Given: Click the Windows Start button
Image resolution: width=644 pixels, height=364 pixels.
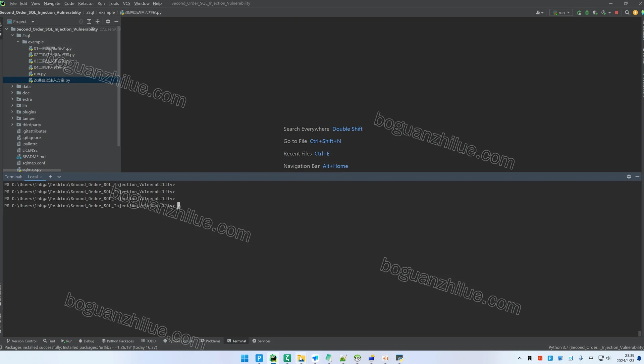Looking at the screenshot, I should (x=245, y=358).
